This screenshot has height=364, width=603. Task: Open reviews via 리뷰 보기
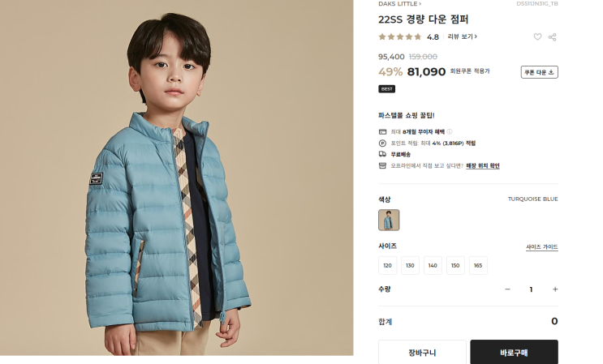pos(463,36)
